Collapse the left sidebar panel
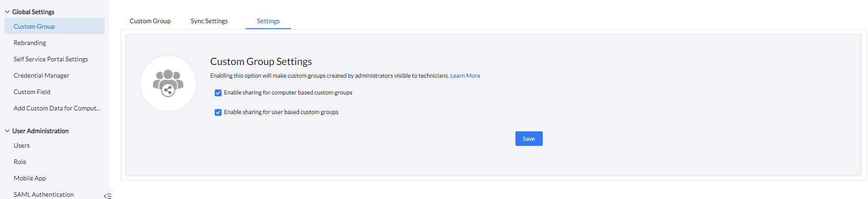The height and width of the screenshot is (199, 868). 107,196
